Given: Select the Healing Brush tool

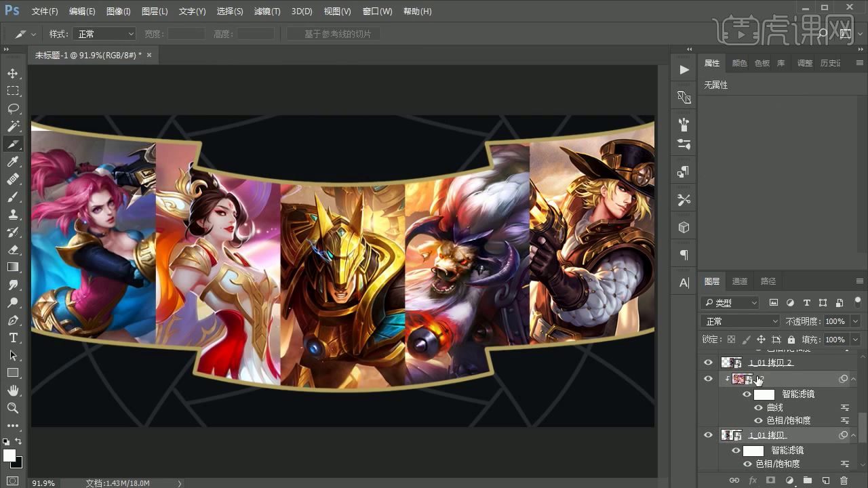Looking at the screenshot, I should tap(13, 179).
